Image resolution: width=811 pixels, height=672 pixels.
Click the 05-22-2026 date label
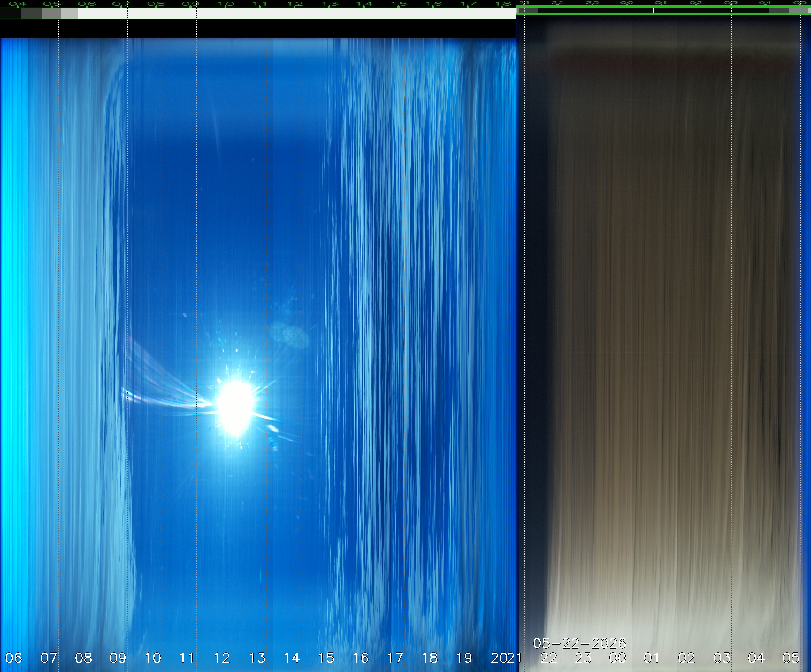(579, 643)
